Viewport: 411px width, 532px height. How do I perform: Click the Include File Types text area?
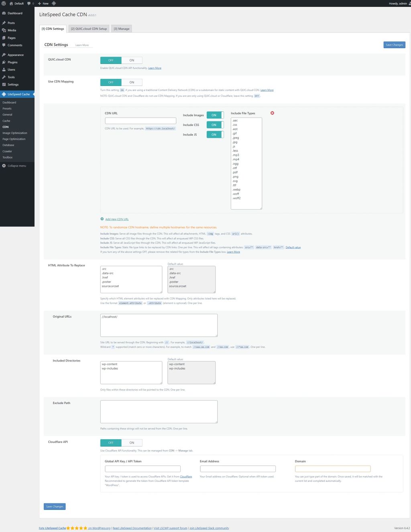(246, 164)
